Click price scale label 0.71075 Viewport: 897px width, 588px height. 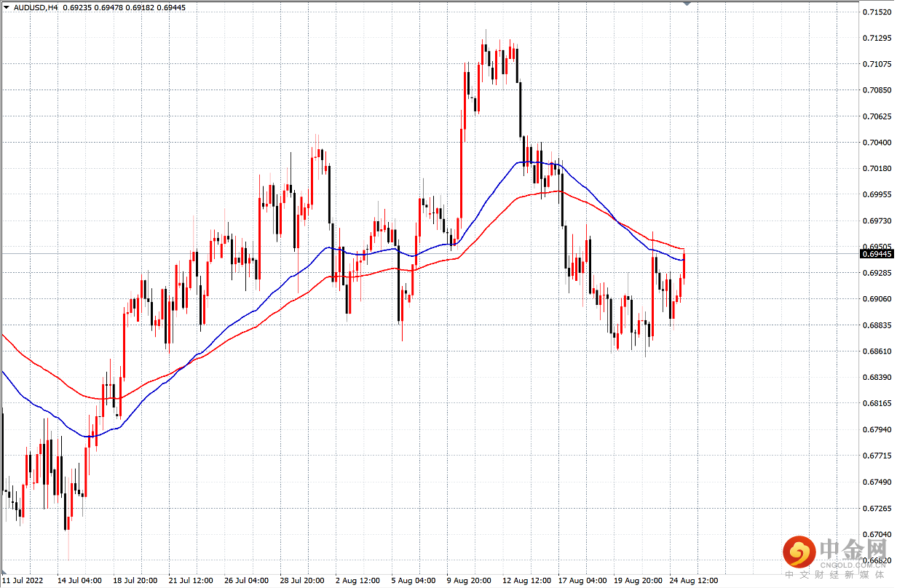(877, 64)
